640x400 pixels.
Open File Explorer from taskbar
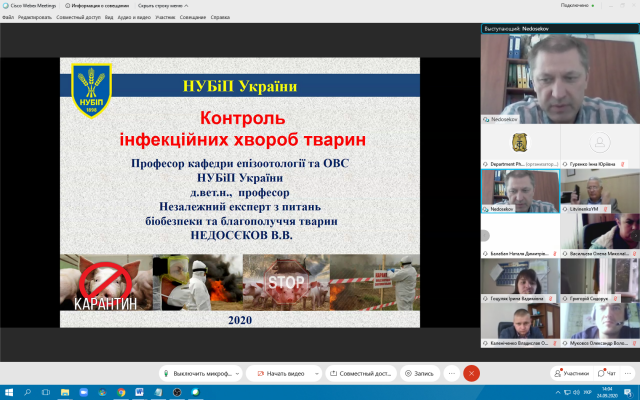[65, 392]
